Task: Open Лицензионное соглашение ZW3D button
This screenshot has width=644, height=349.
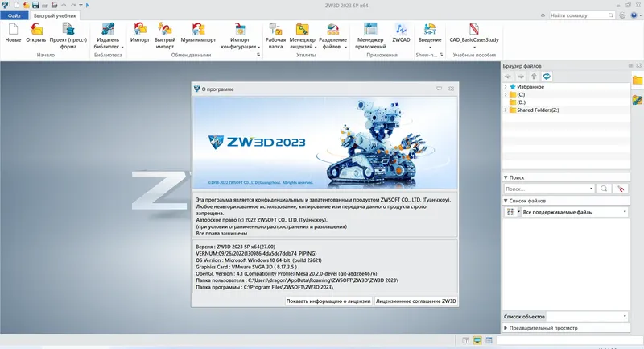Action: click(415, 301)
